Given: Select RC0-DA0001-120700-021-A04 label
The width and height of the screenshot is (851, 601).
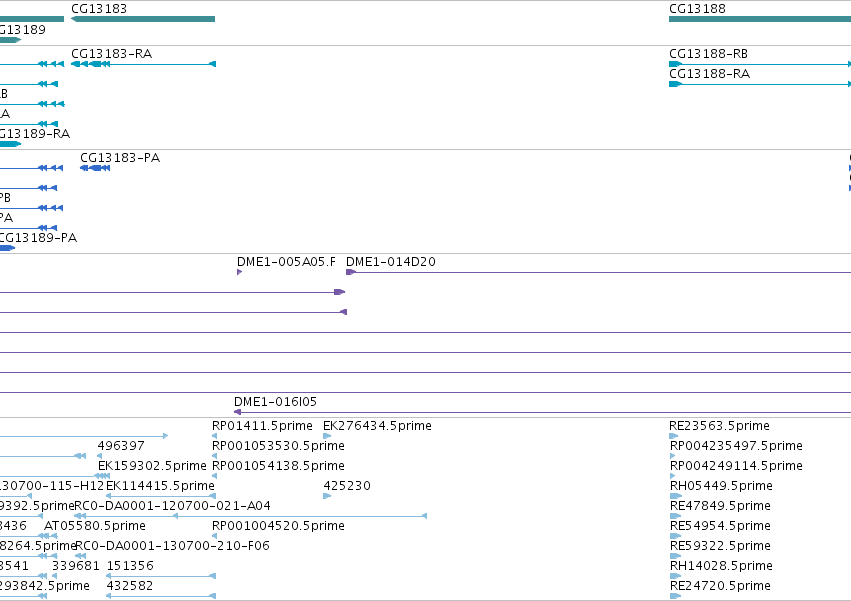Looking at the screenshot, I should (172, 506).
